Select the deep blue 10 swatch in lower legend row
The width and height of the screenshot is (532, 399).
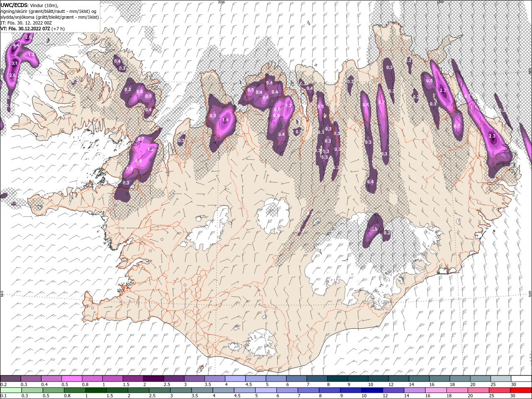point(372,390)
